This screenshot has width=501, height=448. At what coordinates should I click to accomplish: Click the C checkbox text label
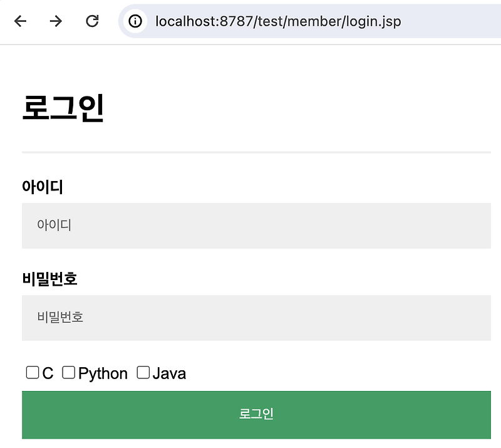point(45,373)
